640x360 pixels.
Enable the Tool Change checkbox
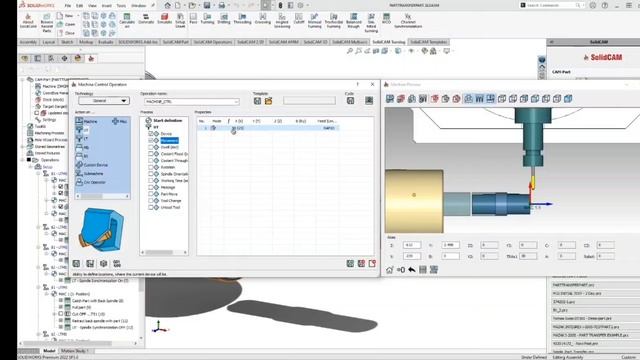[x=151, y=201]
